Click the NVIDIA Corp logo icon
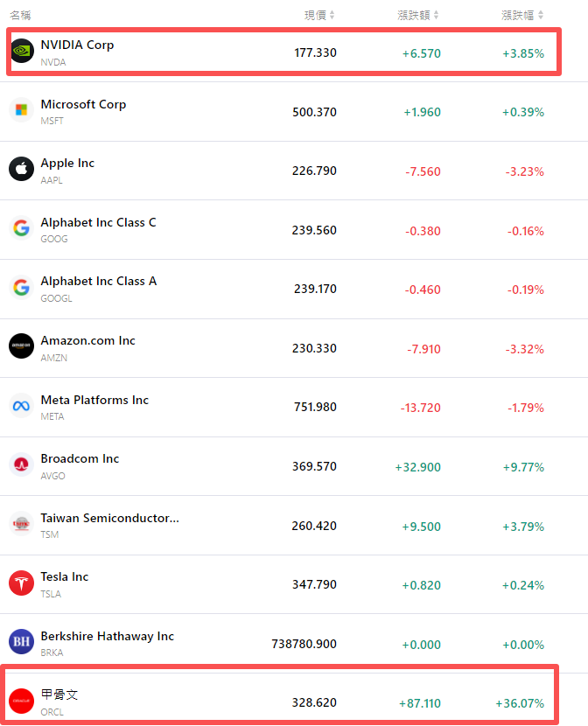Screen dimensions: 588x726 click(x=22, y=52)
